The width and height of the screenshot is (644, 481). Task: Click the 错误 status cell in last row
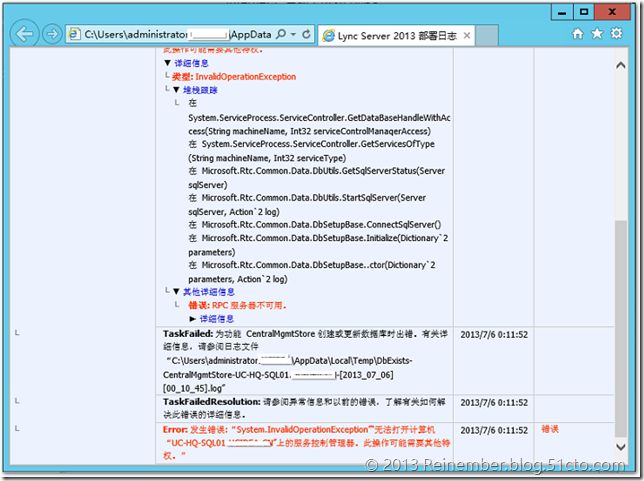point(550,429)
